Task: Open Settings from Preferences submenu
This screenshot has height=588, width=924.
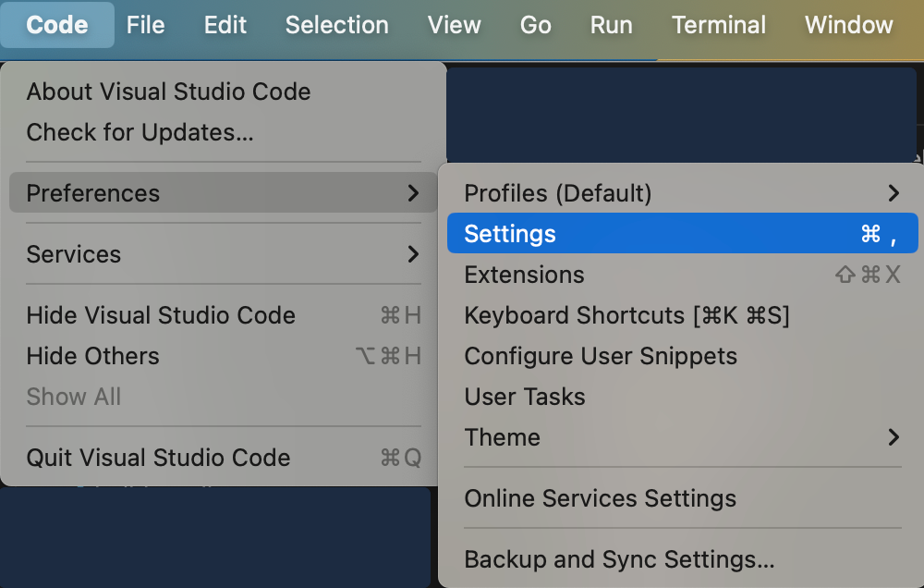Action: (683, 234)
